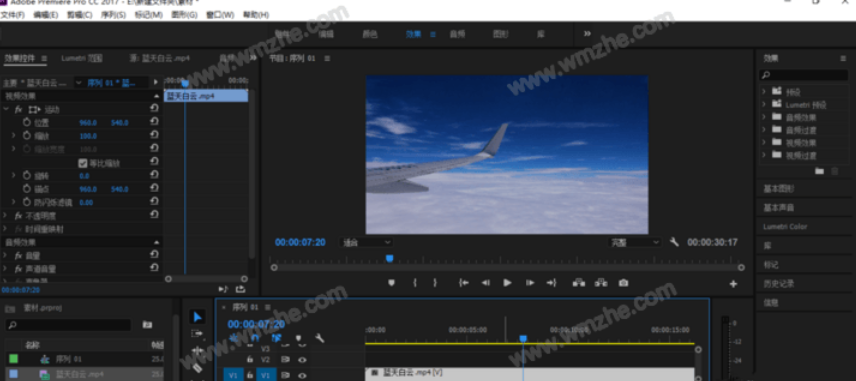Select the Selection arrow tool
The width and height of the screenshot is (856, 381).
coord(197,317)
